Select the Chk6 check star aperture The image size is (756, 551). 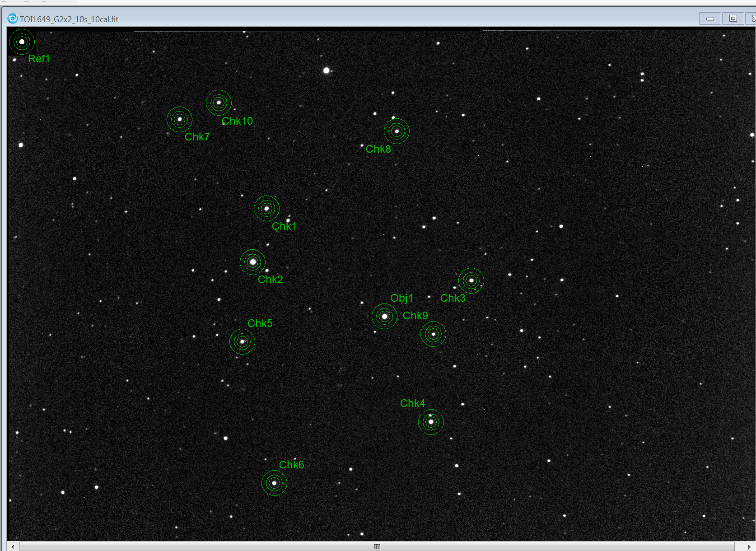coord(274,483)
